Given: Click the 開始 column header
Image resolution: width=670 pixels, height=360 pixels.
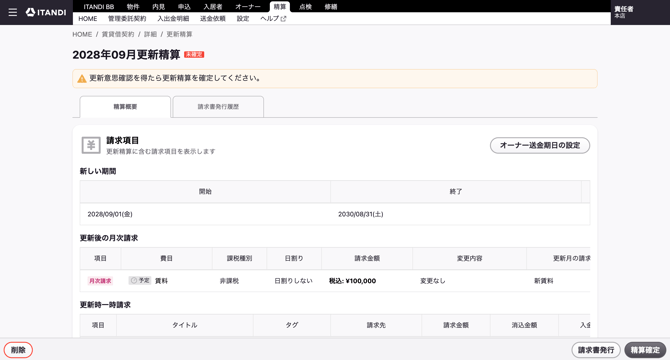Looking at the screenshot, I should [x=205, y=192].
